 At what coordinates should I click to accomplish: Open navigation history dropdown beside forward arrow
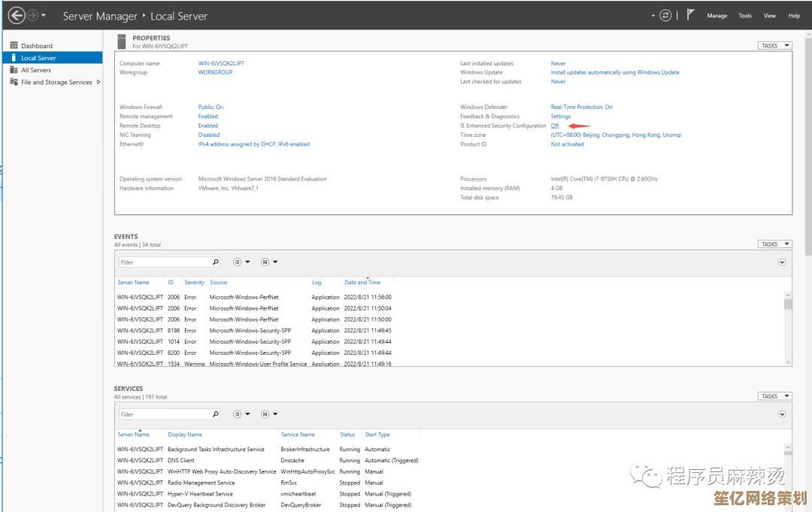coord(44,16)
